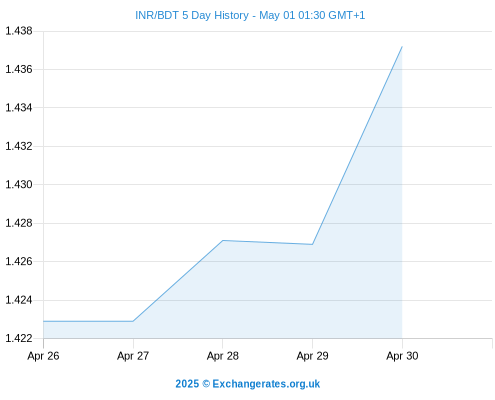Click the 1.430 y-axis label
Screen dimensions: 495x400
tap(19, 184)
